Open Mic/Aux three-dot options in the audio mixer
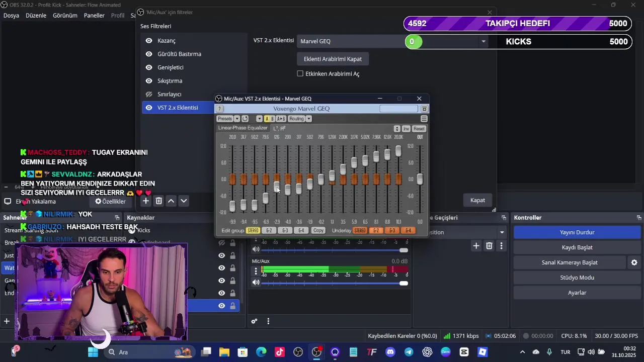The width and height of the screenshot is (644, 362). coord(256,271)
